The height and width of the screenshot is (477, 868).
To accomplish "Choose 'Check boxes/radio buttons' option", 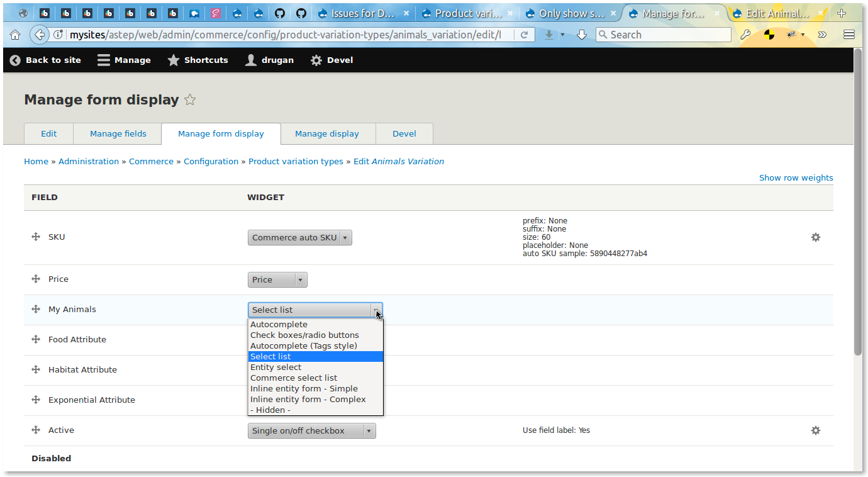I will point(315,335).
